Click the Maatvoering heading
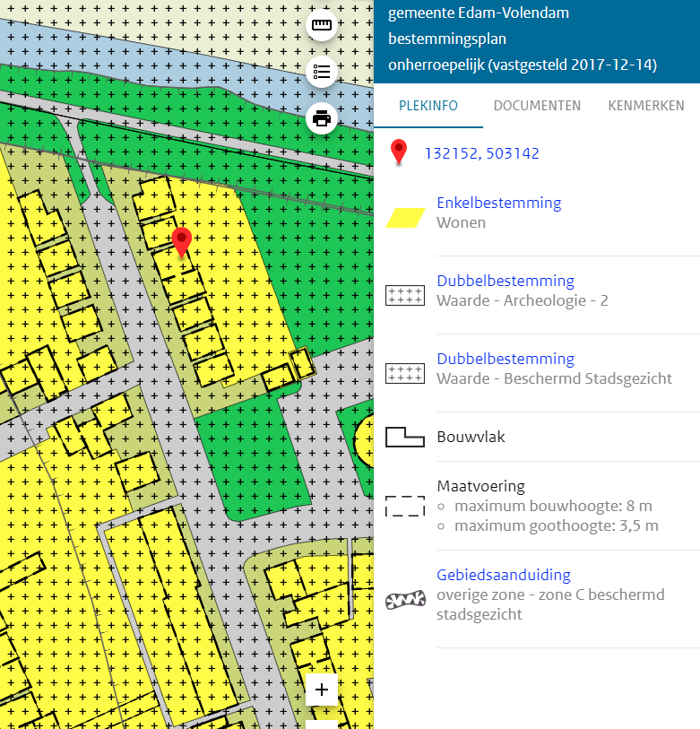 481,486
